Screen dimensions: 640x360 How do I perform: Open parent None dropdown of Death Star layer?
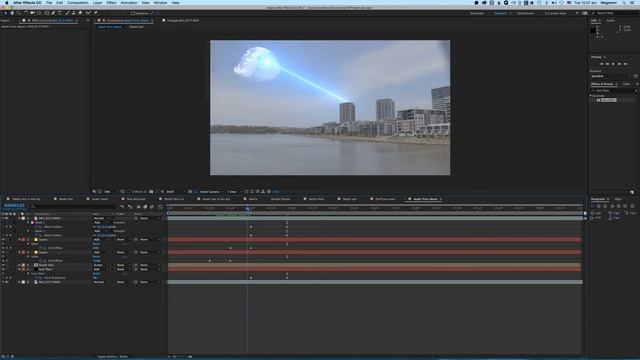[149, 265]
